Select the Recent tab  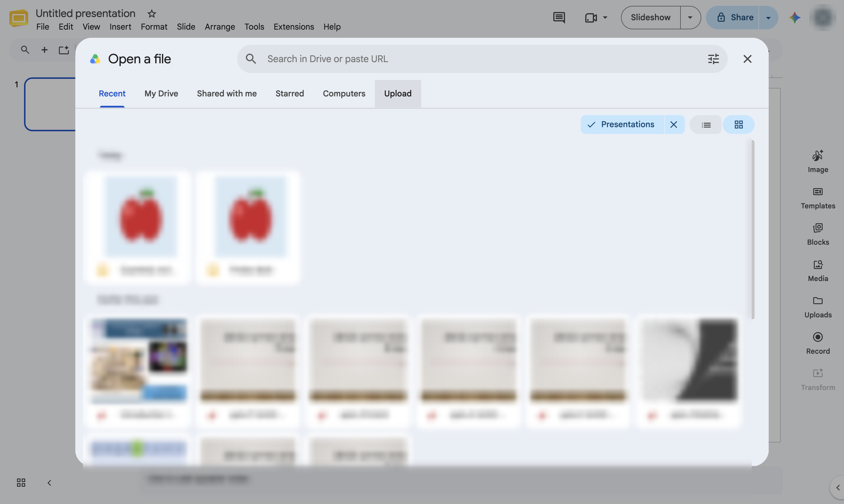click(112, 94)
